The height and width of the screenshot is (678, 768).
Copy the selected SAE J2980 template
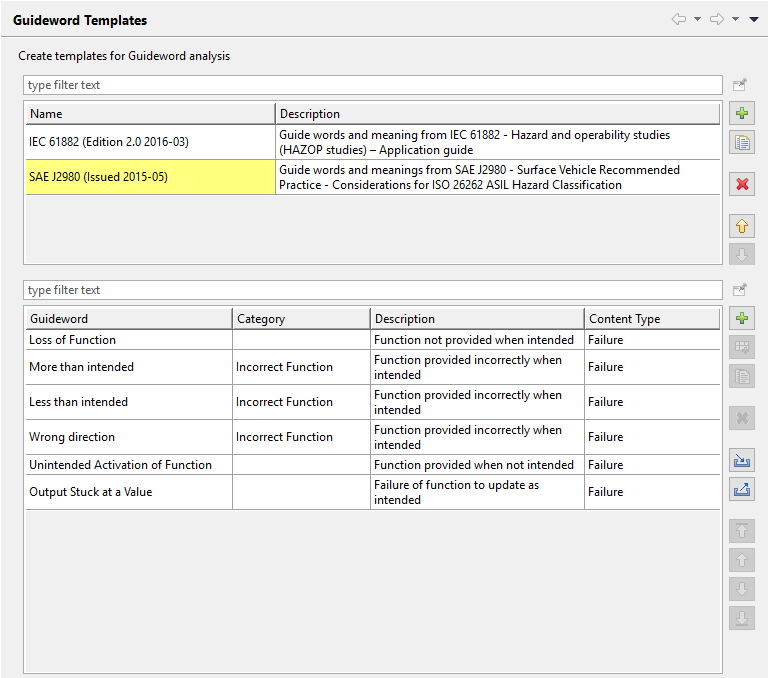point(742,143)
